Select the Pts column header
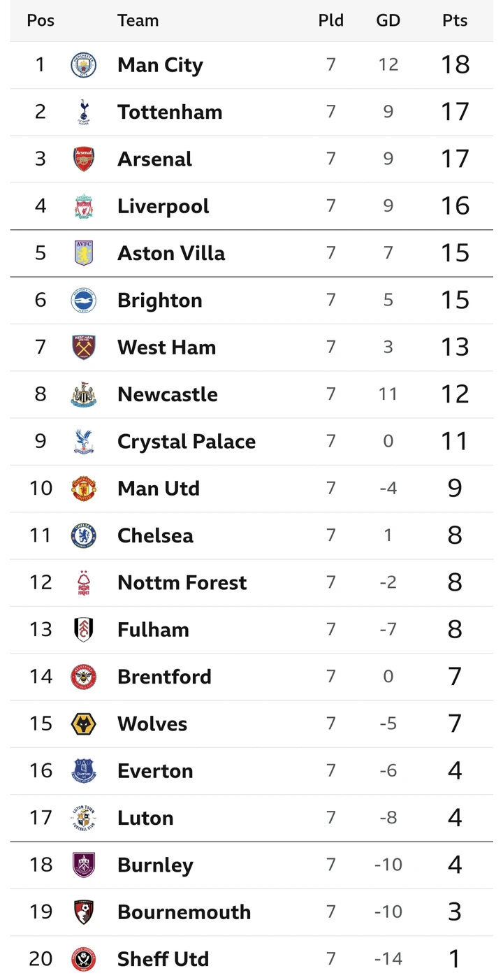 click(x=455, y=20)
